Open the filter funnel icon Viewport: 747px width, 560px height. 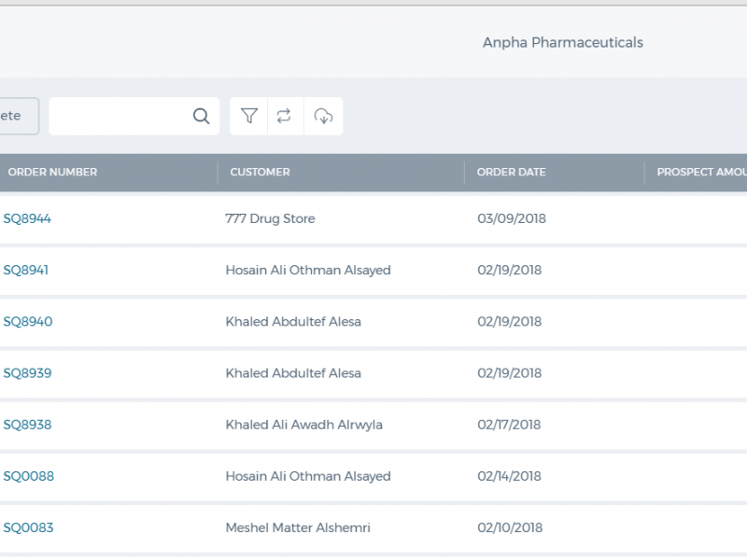(x=249, y=116)
